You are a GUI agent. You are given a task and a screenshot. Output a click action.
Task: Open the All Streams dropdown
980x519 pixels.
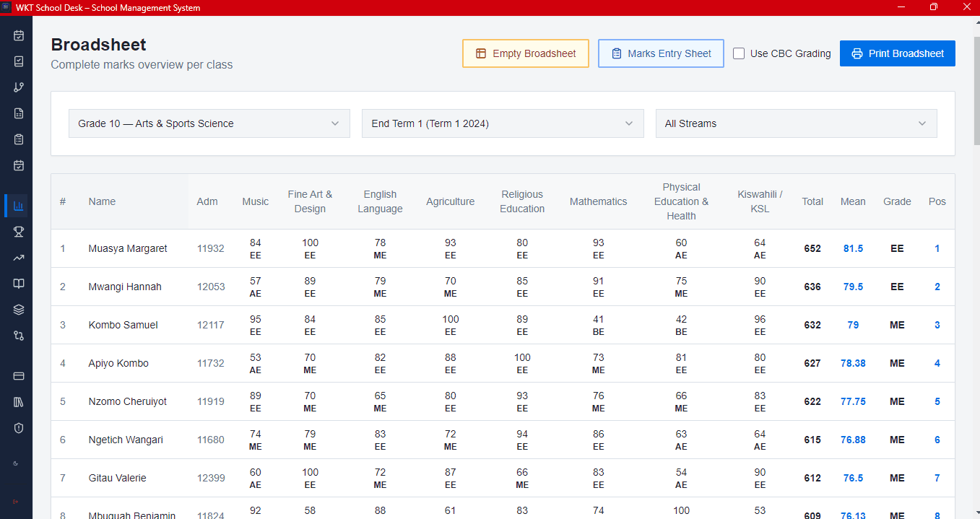(796, 123)
